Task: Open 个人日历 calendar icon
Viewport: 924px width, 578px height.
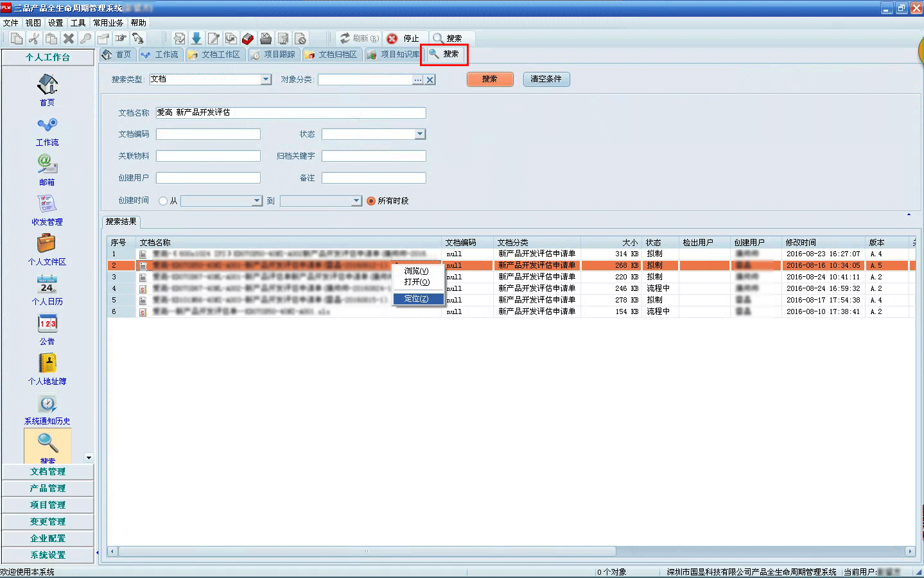Action: click(x=47, y=284)
